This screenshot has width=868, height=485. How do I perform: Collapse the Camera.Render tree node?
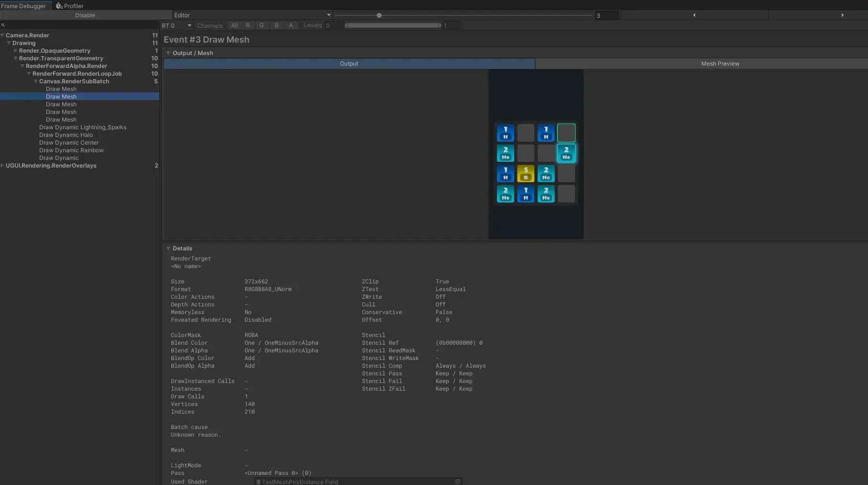coord(2,35)
